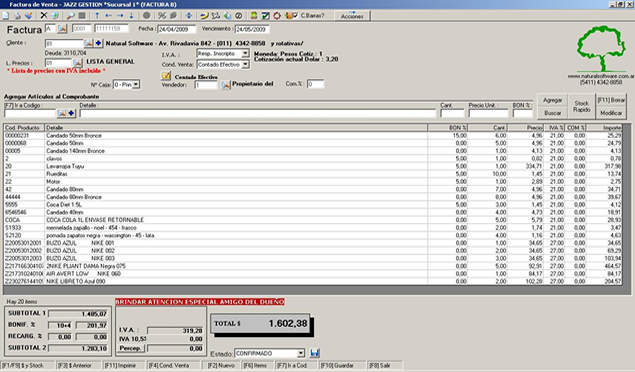Open the Acciones menu button

(x=352, y=16)
